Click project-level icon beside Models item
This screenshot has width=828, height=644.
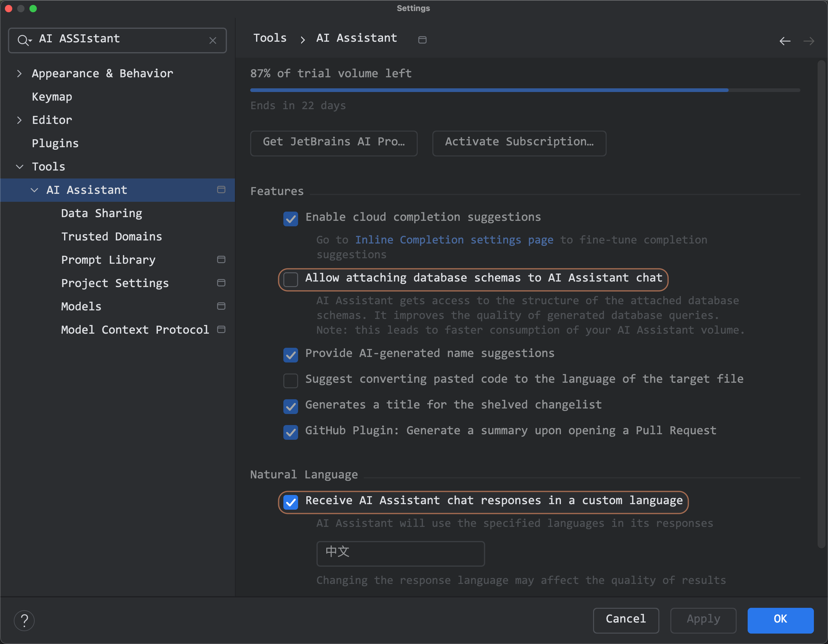click(221, 306)
